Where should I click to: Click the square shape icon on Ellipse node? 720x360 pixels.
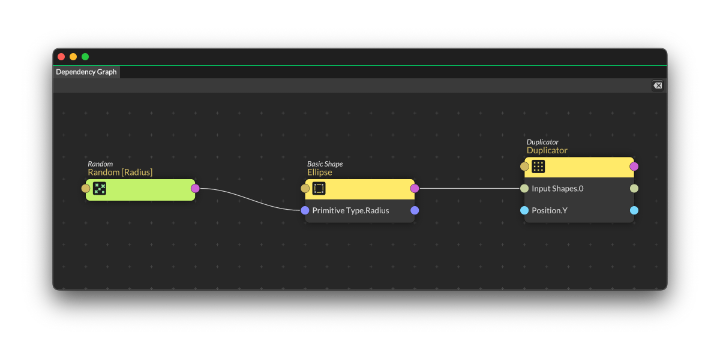(x=319, y=188)
